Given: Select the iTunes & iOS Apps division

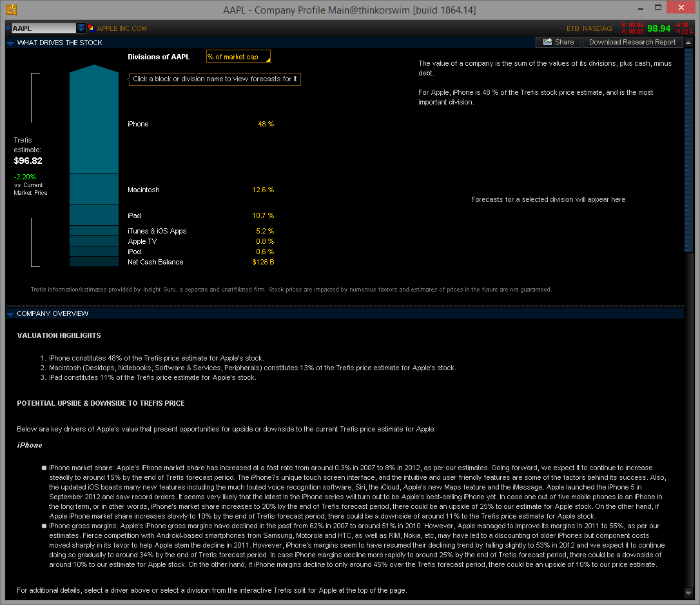Looking at the screenshot, I should (x=157, y=231).
